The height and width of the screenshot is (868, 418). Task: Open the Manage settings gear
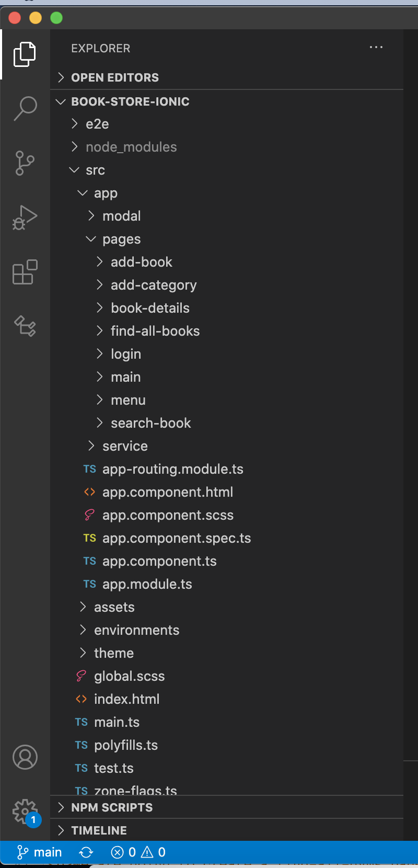click(x=24, y=812)
